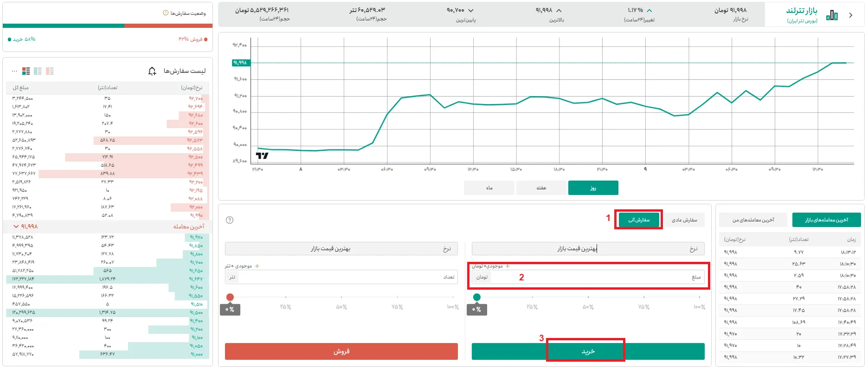868x370 pixels.
Task: Open آخرین معاملات من tab
Action: 753,220
